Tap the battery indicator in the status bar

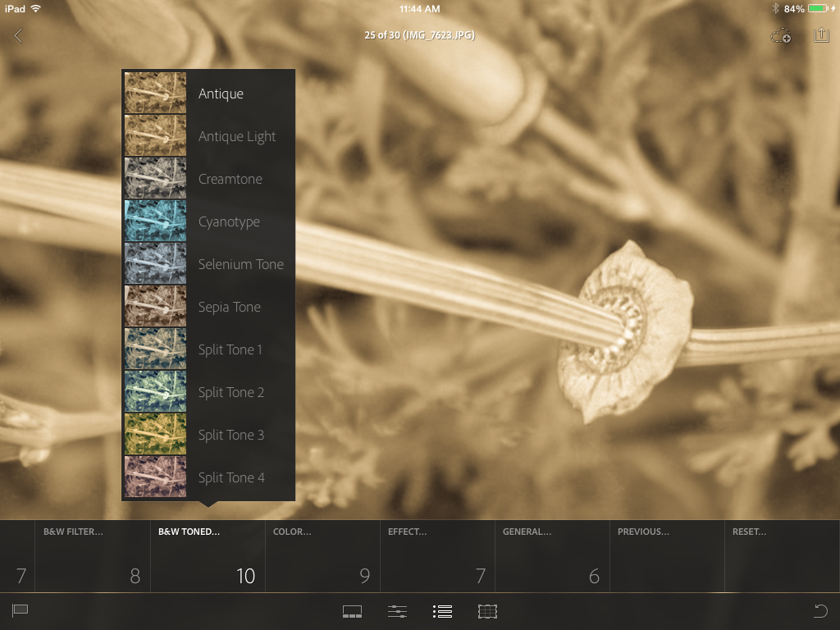[x=818, y=8]
